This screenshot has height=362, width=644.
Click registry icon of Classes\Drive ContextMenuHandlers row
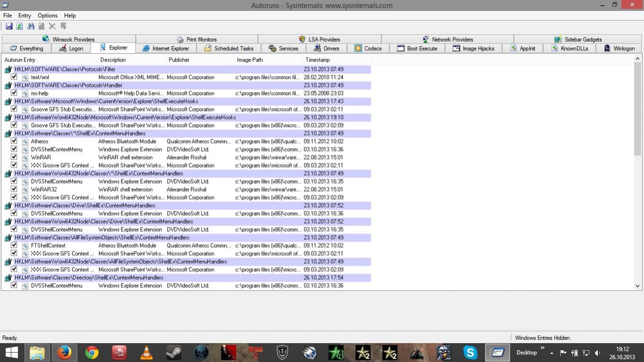8,206
